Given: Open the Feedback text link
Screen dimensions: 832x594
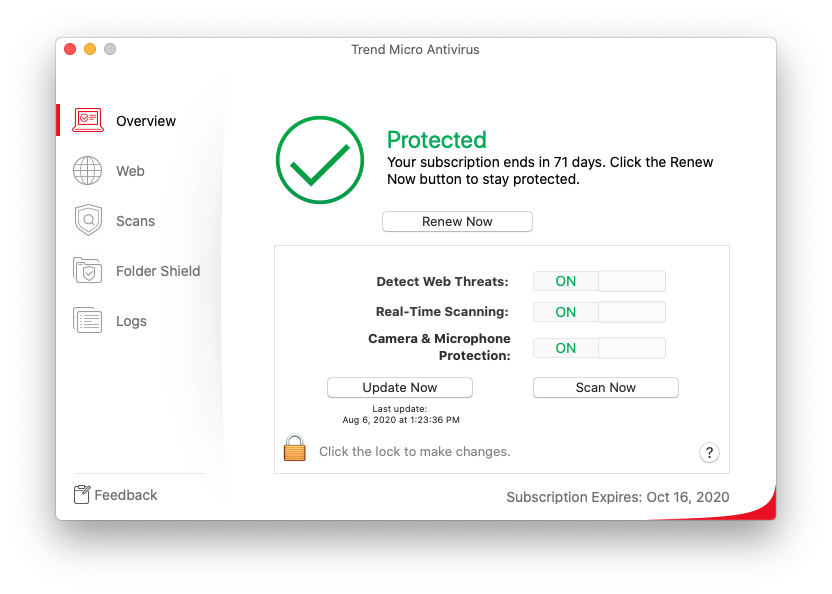Looking at the screenshot, I should click(x=126, y=495).
